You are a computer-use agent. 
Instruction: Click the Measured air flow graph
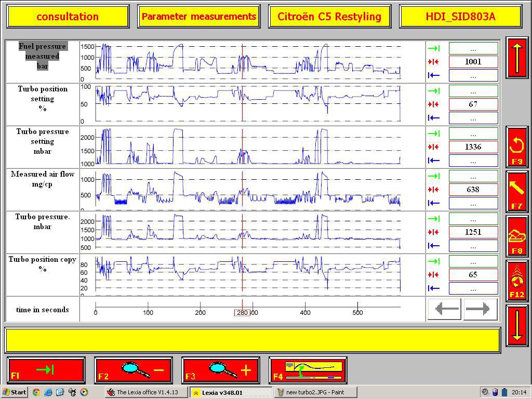pyautogui.click(x=252, y=190)
